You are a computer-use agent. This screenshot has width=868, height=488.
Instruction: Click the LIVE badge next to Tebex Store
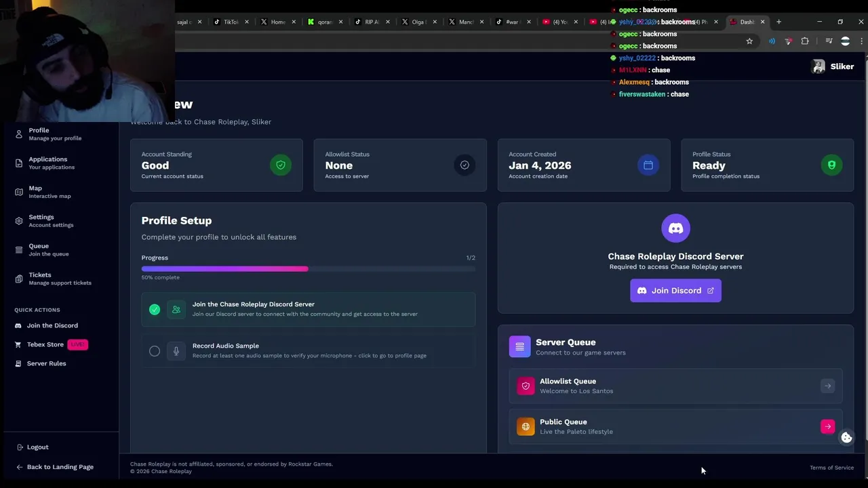coord(77,344)
